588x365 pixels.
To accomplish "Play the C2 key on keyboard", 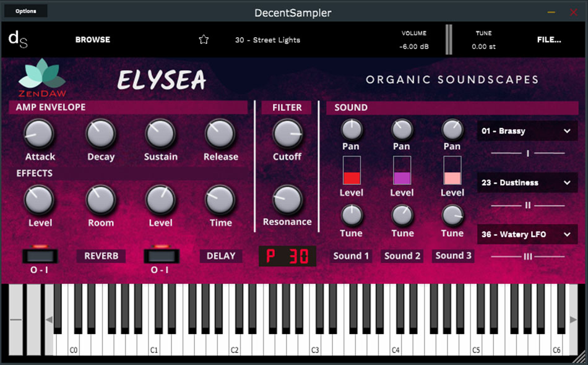I will [x=235, y=345].
